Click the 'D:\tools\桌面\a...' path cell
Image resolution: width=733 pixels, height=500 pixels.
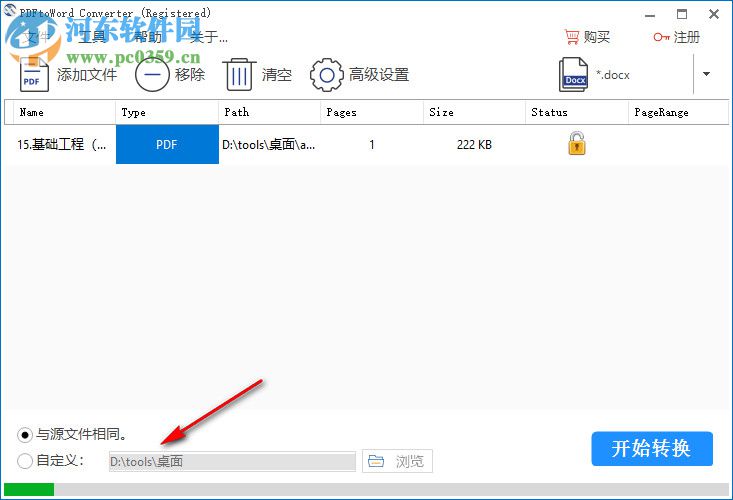coord(268,145)
